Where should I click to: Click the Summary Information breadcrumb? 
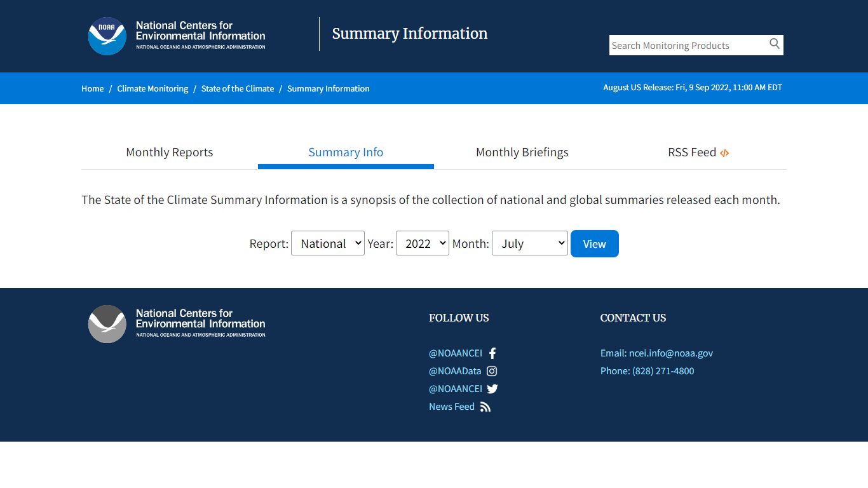point(329,88)
